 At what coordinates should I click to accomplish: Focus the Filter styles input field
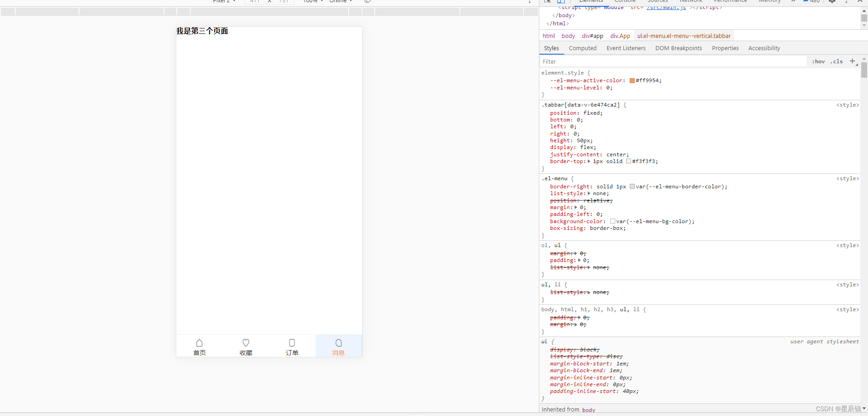tap(674, 61)
